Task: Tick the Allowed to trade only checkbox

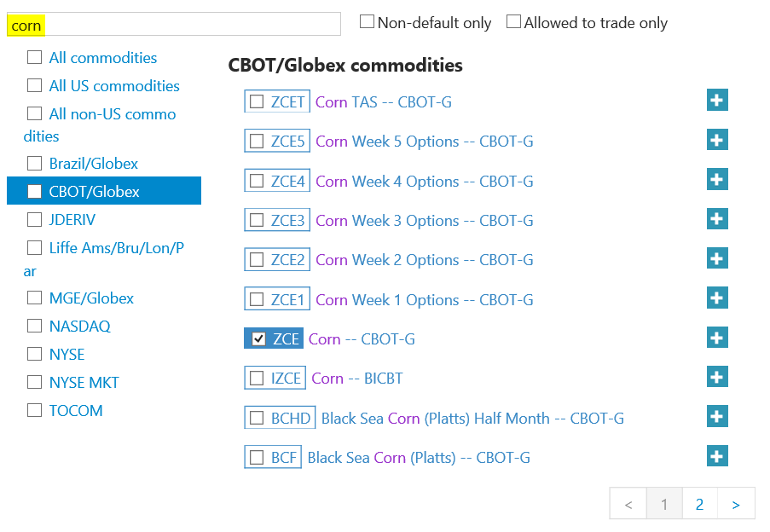Action: 513,21
